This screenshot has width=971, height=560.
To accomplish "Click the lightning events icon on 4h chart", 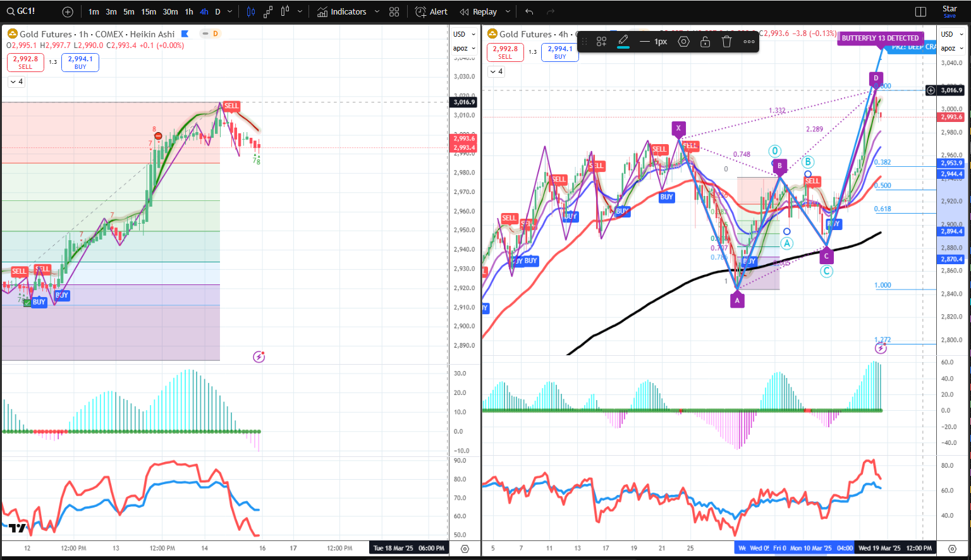I will [x=881, y=348].
